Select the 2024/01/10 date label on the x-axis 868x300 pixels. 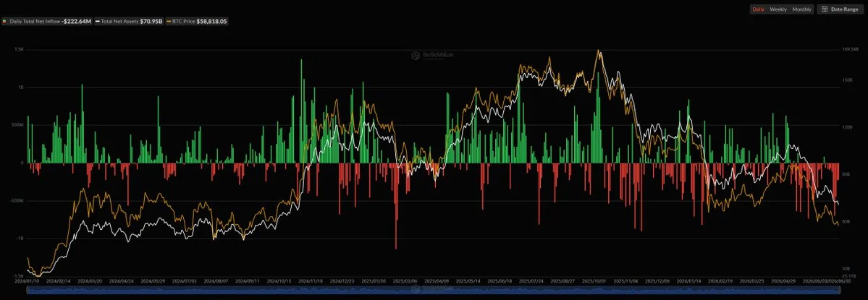click(x=28, y=281)
